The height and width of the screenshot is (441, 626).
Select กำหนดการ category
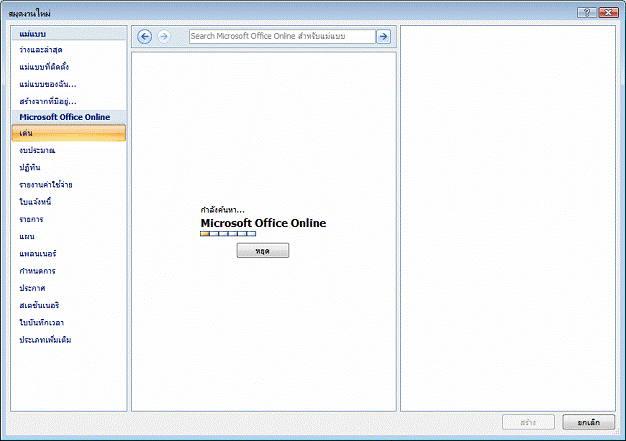pos(69,271)
